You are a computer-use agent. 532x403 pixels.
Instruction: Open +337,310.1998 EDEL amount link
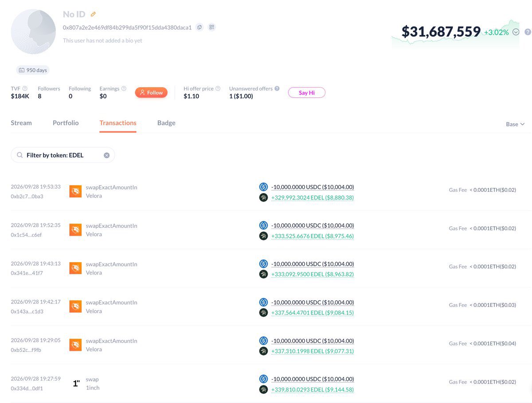(x=313, y=351)
